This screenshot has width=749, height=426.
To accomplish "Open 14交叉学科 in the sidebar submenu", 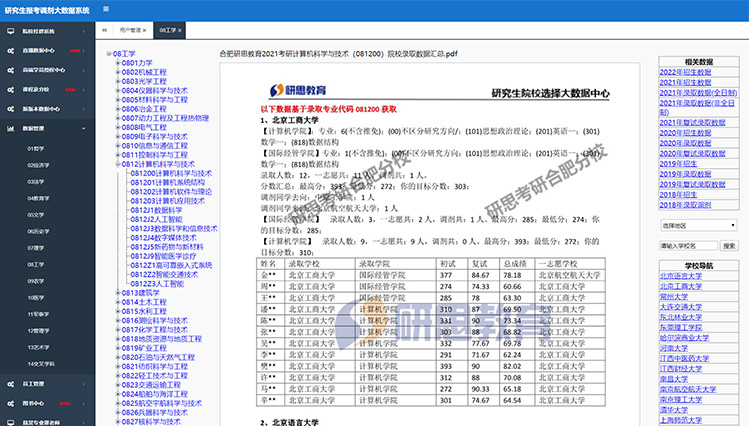I will 41,364.
